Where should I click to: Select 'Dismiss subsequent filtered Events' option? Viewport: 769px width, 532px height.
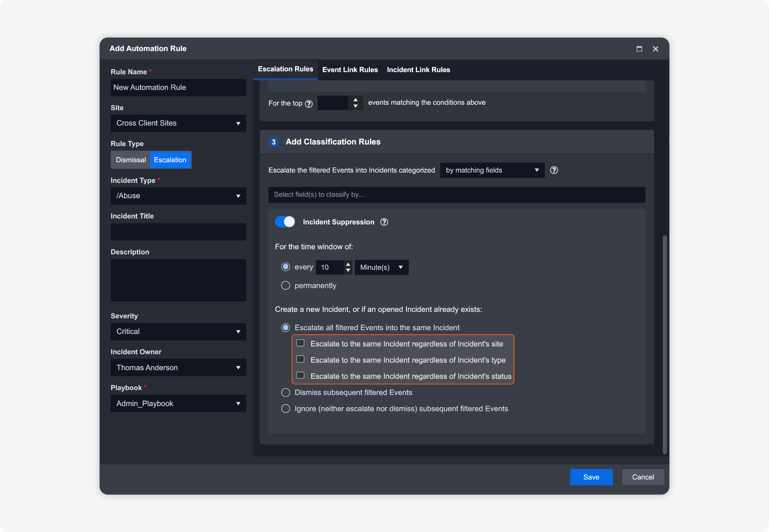[x=286, y=393]
